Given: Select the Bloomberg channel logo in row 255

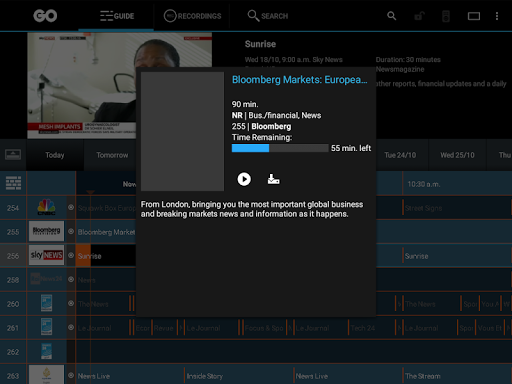Looking at the screenshot, I should (46, 231).
